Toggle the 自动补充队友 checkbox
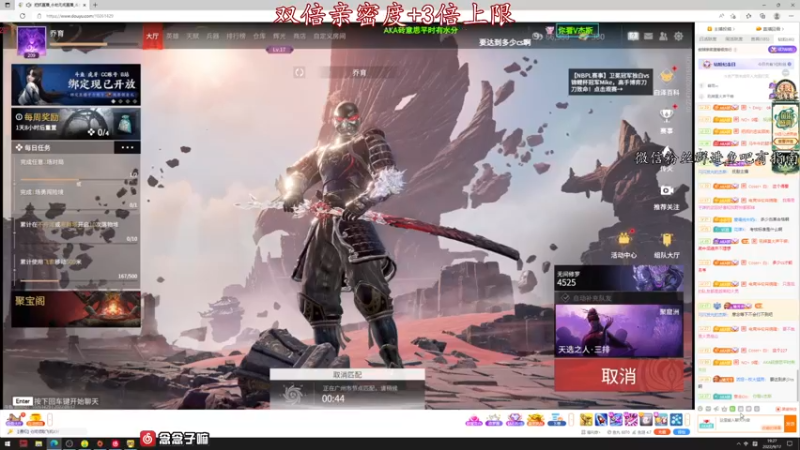Viewport: 800px width, 450px height. [x=565, y=298]
